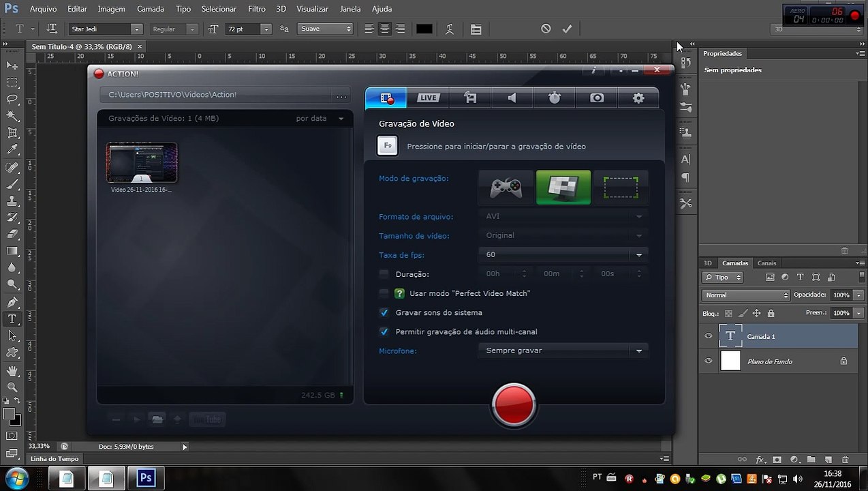Screen dimensions: 868x491
Task: Open the audio recording tab
Action: coord(512,98)
